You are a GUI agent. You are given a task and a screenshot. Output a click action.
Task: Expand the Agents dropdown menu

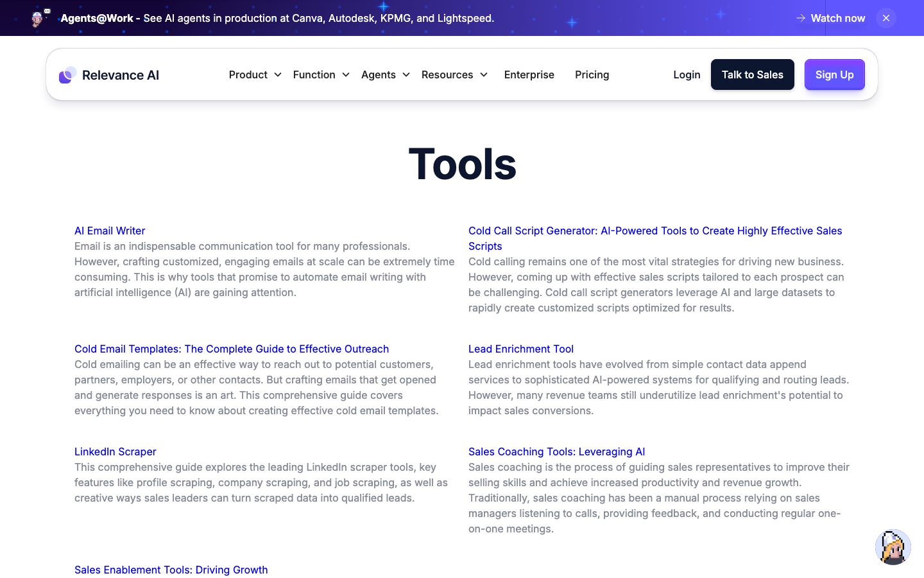pyautogui.click(x=385, y=74)
